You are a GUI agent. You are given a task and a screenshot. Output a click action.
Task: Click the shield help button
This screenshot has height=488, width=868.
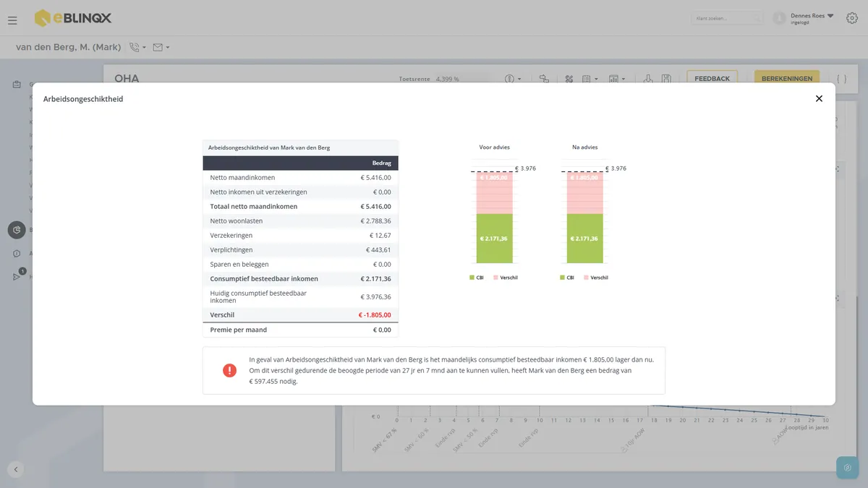pos(848,468)
